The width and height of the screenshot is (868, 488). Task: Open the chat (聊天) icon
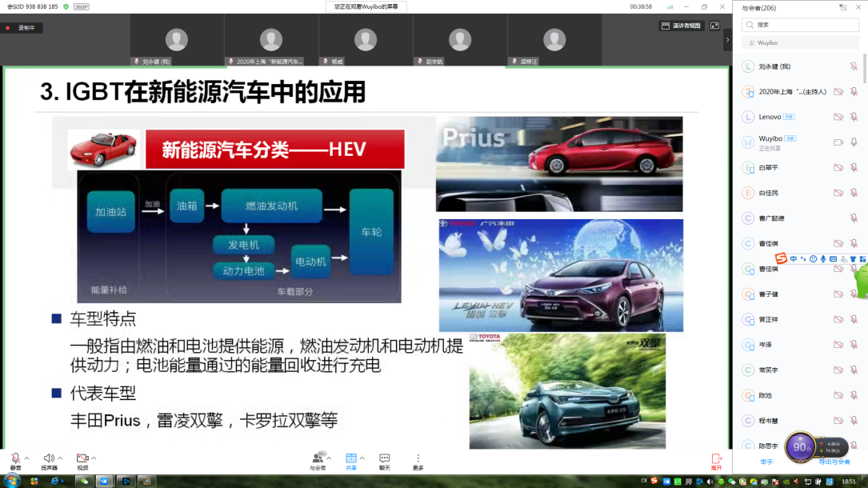tap(385, 458)
